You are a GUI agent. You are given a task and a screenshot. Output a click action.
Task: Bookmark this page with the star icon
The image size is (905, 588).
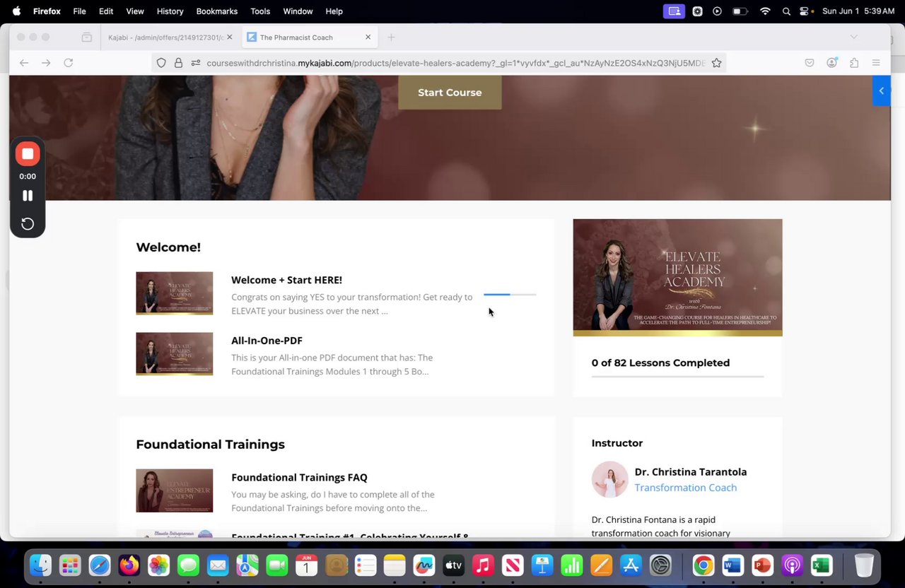coord(716,63)
